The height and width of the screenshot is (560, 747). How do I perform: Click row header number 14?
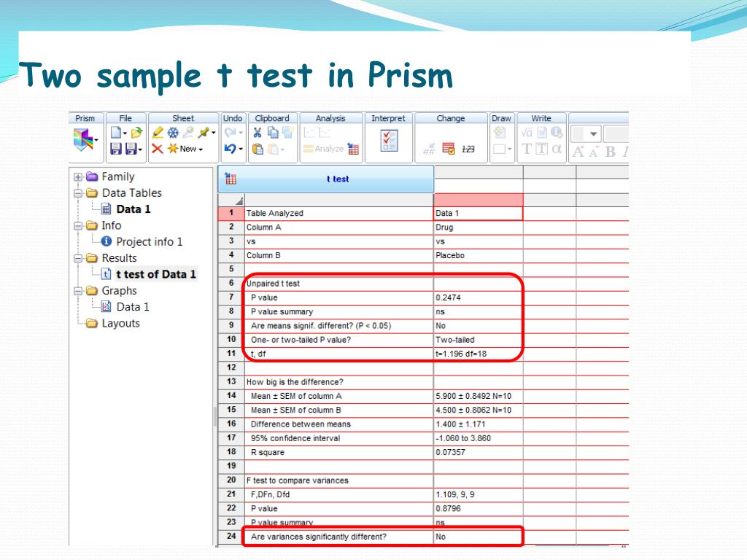click(231, 396)
